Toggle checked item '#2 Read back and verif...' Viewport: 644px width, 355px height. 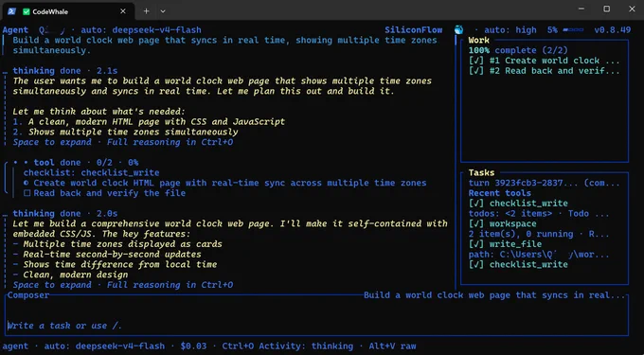click(545, 71)
